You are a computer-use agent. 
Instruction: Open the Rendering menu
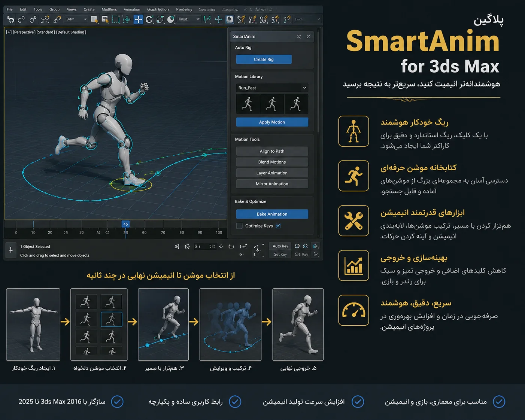point(184,9)
